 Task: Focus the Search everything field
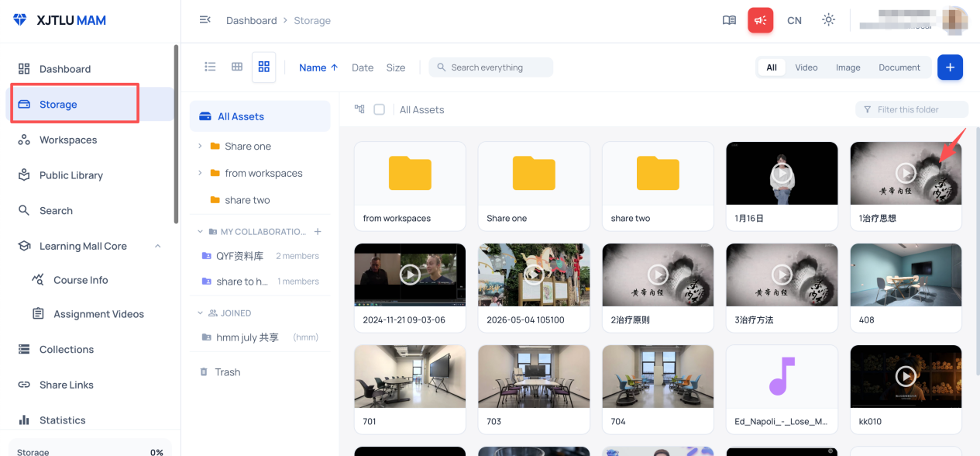[491, 67]
